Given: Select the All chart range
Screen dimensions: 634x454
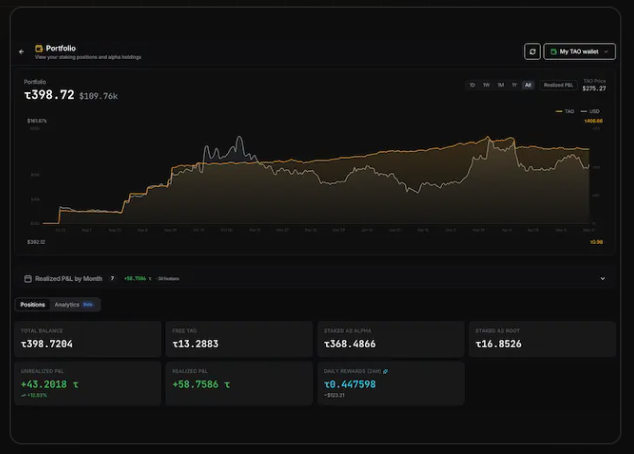Looking at the screenshot, I should point(528,85).
